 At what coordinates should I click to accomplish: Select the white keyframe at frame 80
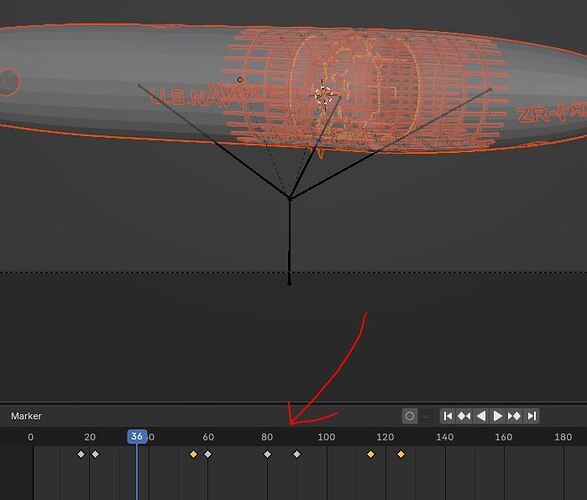tap(267, 454)
